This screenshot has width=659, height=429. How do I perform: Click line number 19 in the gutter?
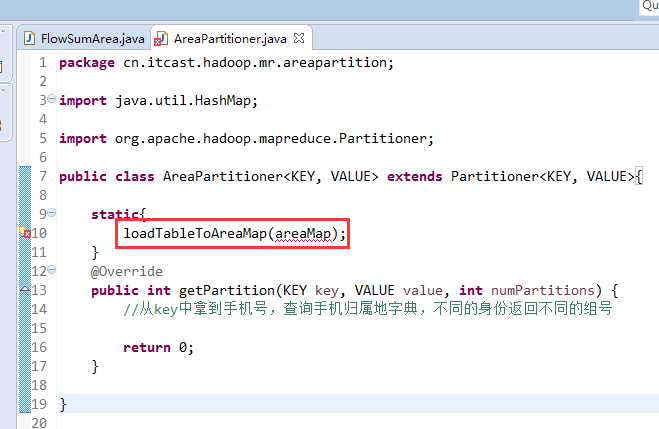coord(39,404)
